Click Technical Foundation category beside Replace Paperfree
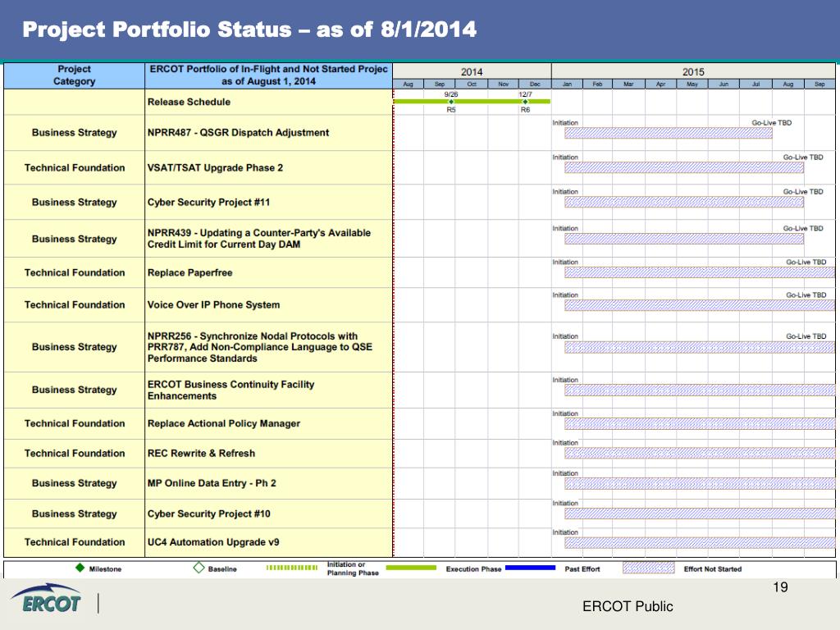The height and width of the screenshot is (630, 840). click(75, 272)
